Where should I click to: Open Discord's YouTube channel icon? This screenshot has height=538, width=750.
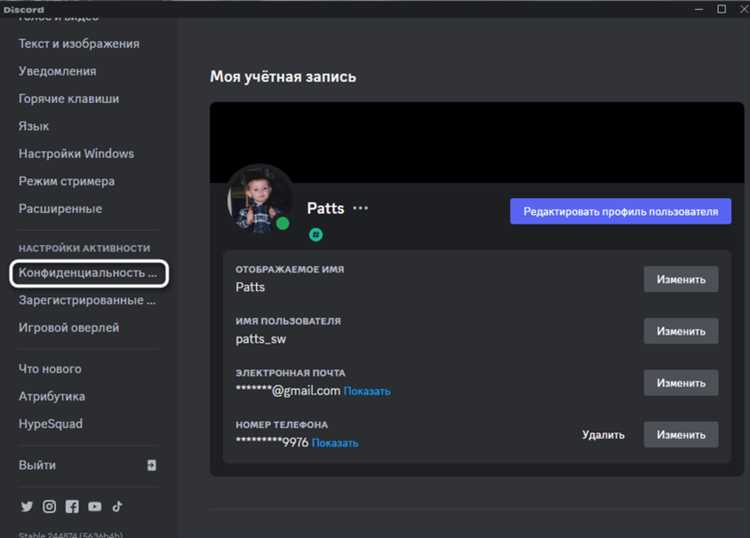pyautogui.click(x=95, y=506)
